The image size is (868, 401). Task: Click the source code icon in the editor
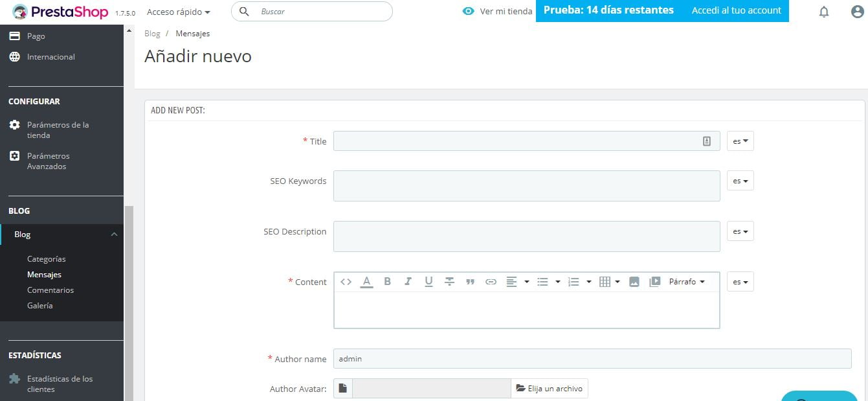[x=346, y=281]
